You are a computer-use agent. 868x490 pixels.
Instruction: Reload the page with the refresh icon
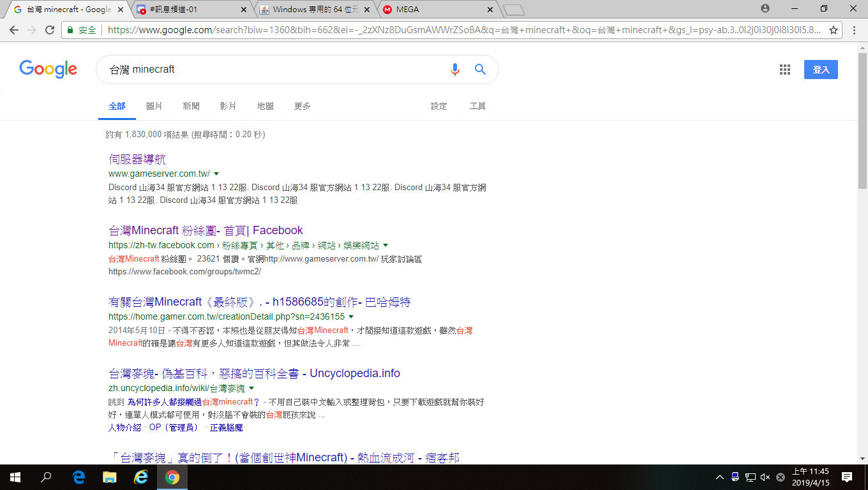(x=50, y=30)
